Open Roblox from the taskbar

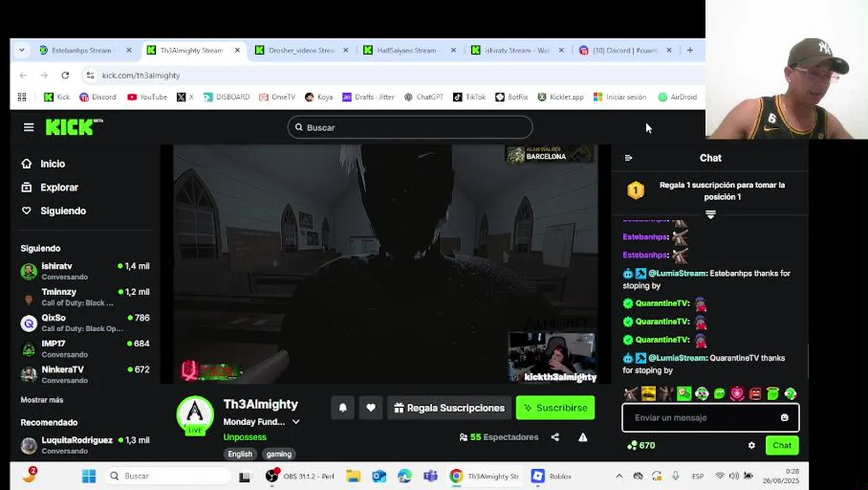click(x=552, y=476)
